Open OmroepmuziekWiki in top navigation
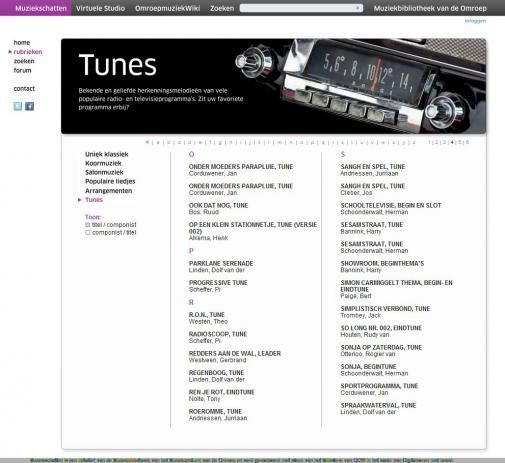This screenshot has width=505, height=463. tap(167, 8)
